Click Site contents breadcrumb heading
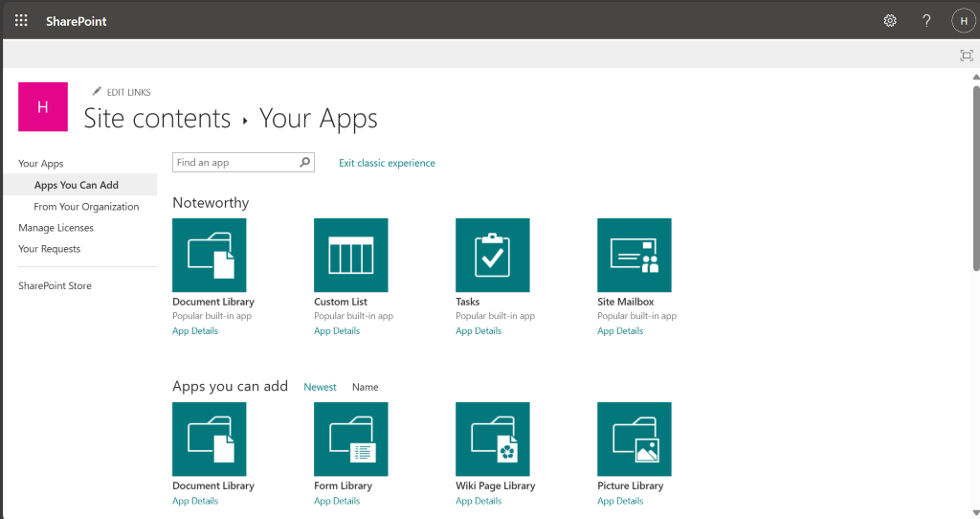The width and height of the screenshot is (980, 519). pyautogui.click(x=158, y=118)
